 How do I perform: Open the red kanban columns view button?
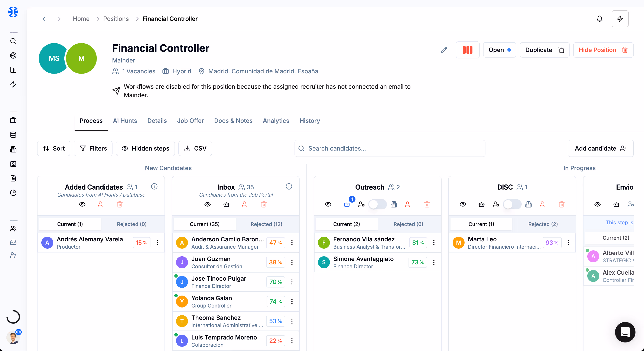tap(467, 50)
